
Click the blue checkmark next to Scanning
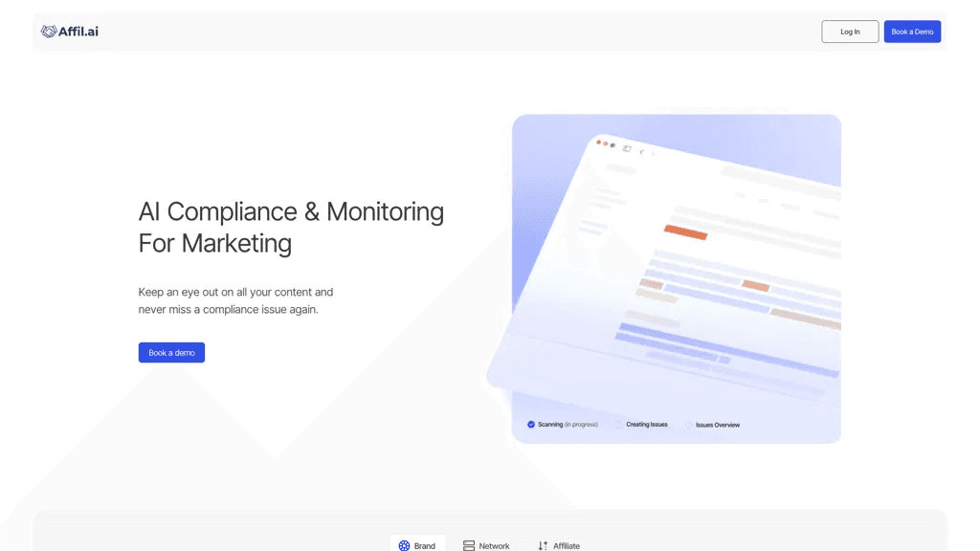530,424
